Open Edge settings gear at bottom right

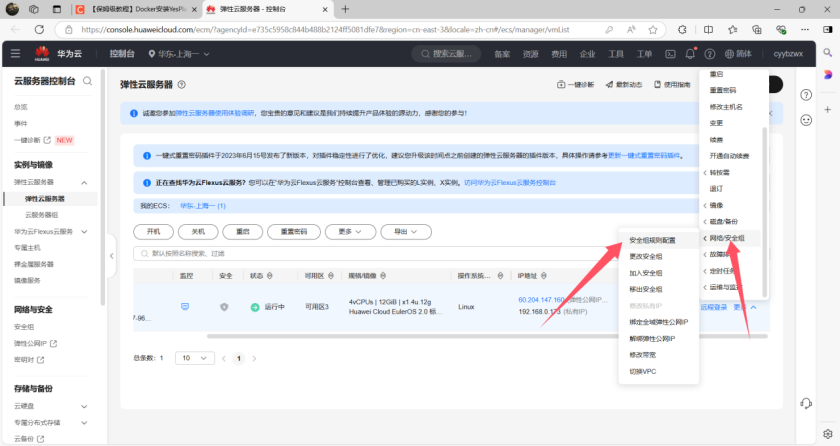coord(828,434)
